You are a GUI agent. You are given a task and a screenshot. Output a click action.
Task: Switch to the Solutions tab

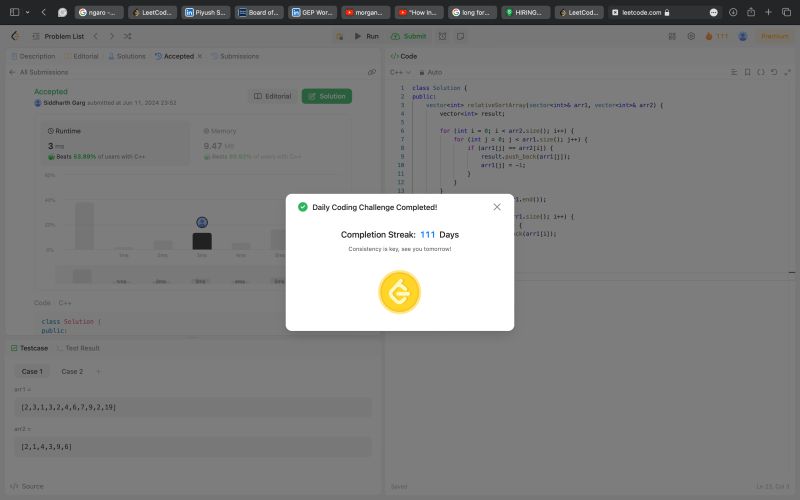click(x=127, y=56)
